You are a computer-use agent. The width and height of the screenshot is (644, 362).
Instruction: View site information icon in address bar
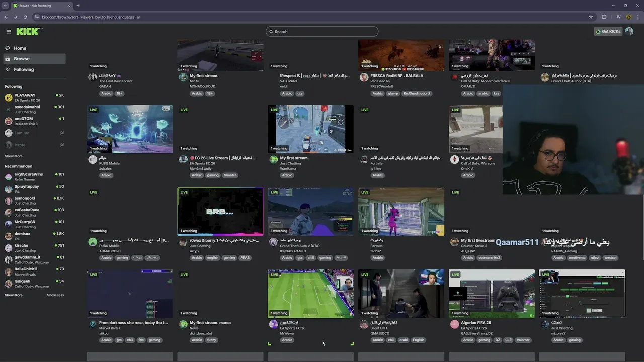point(37,17)
